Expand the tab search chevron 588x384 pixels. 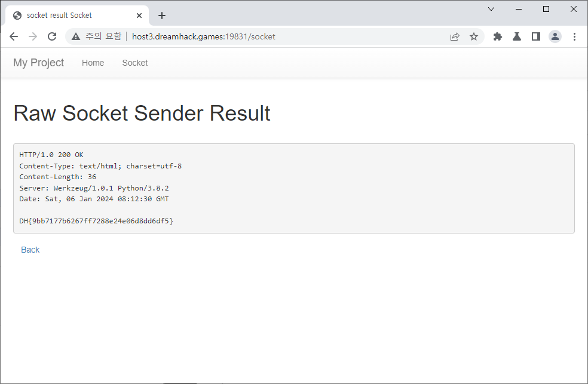tap(491, 9)
